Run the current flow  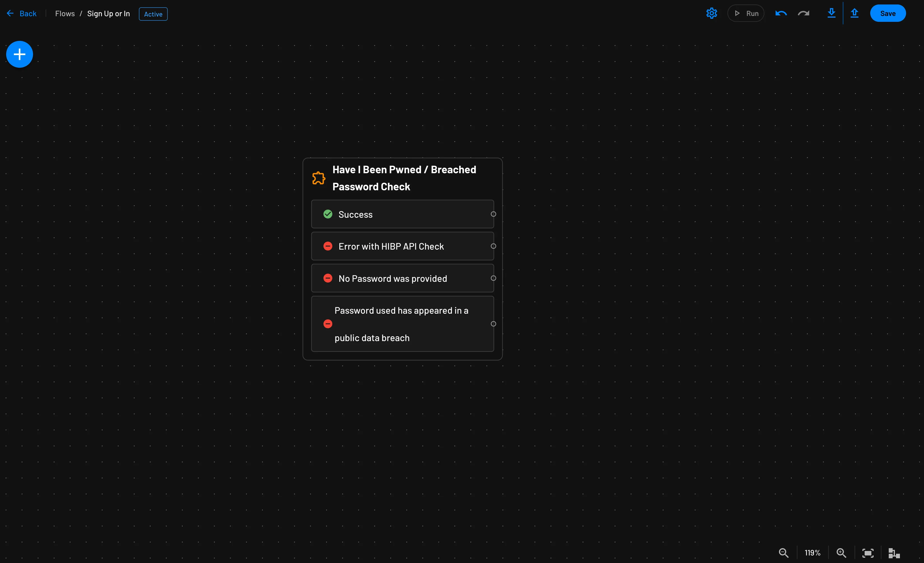(x=746, y=13)
